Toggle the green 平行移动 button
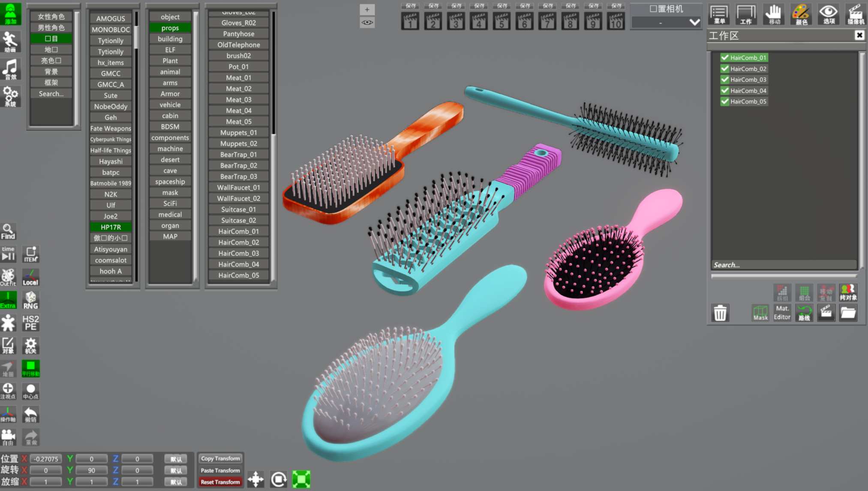Image resolution: width=868 pixels, height=491 pixels. click(30, 368)
